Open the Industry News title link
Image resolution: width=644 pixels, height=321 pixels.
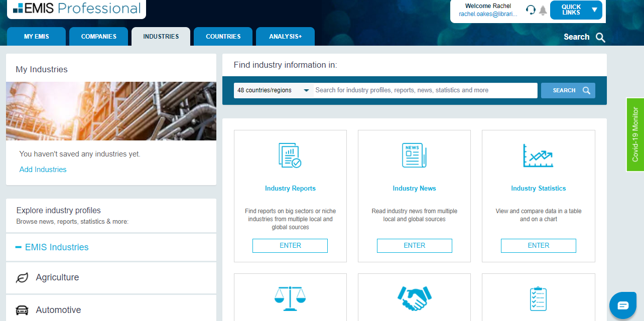click(x=414, y=189)
